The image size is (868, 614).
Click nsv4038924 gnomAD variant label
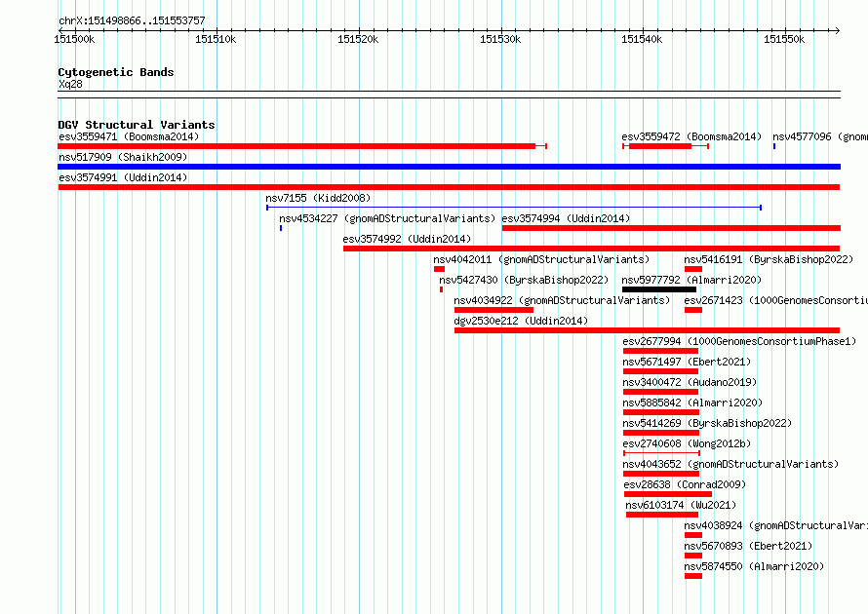coord(775,525)
